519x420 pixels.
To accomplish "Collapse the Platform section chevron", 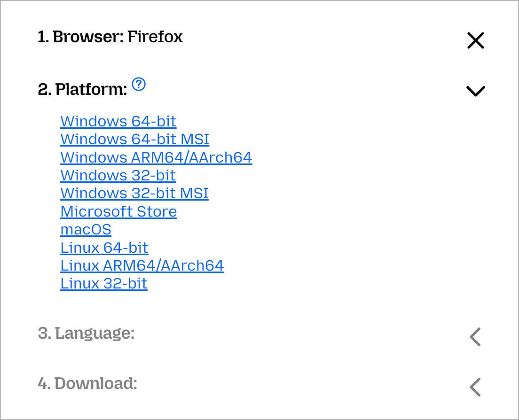I will 475,91.
